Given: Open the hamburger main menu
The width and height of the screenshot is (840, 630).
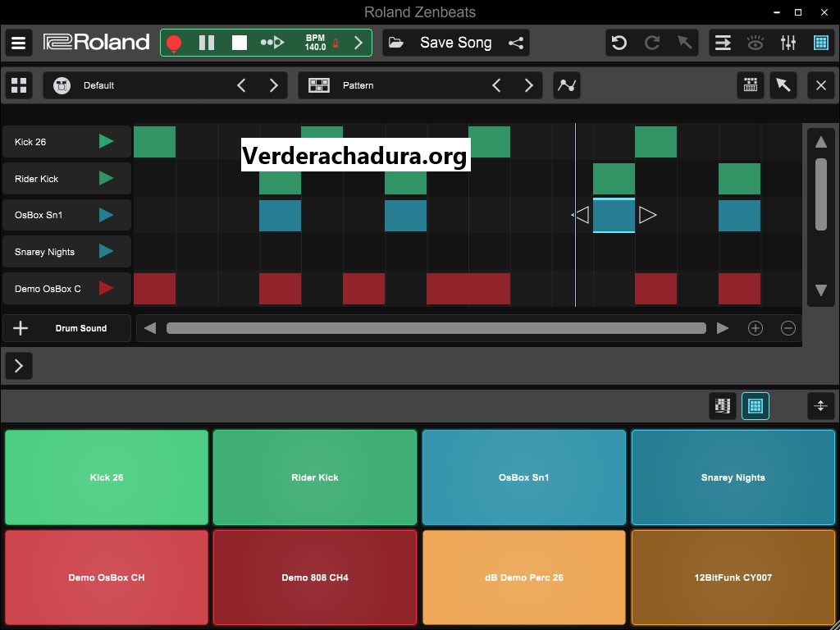Looking at the screenshot, I should pyautogui.click(x=19, y=43).
